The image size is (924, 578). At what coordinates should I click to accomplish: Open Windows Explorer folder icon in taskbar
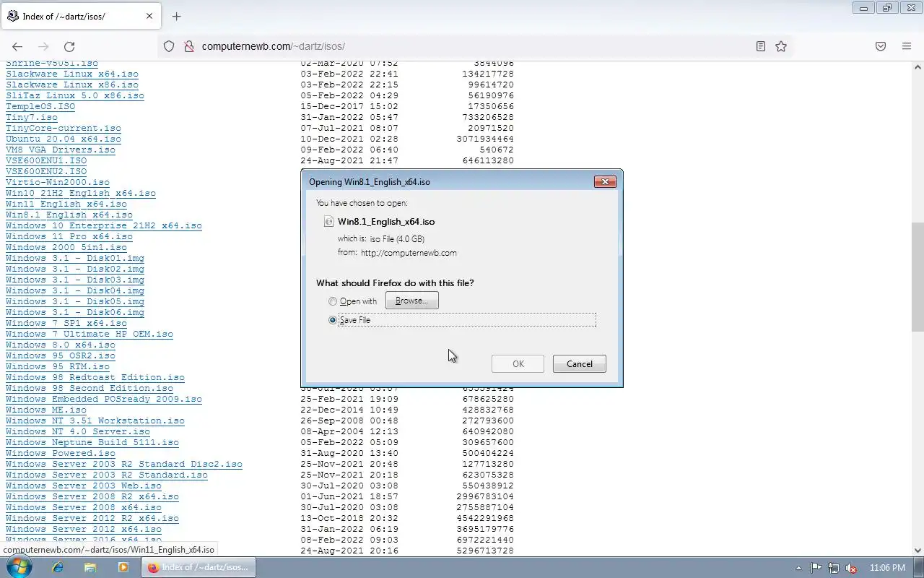[x=90, y=567]
